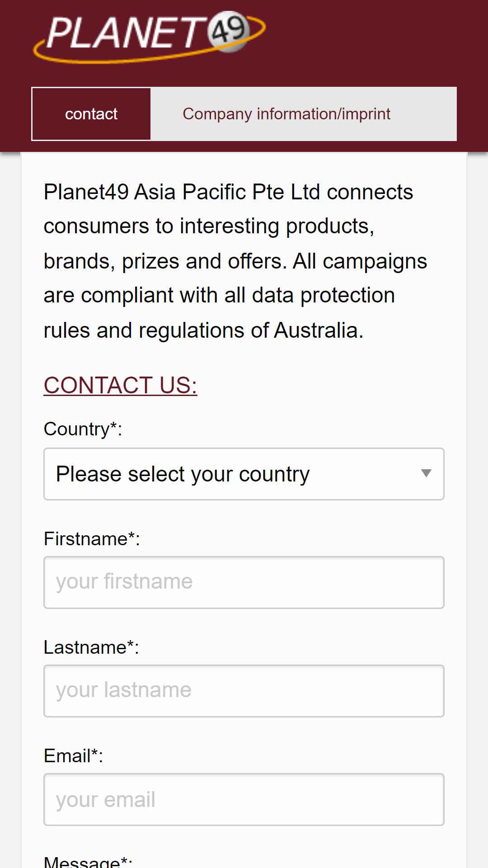488x868 pixels.
Task: Focus the lastname input field
Action: [244, 691]
